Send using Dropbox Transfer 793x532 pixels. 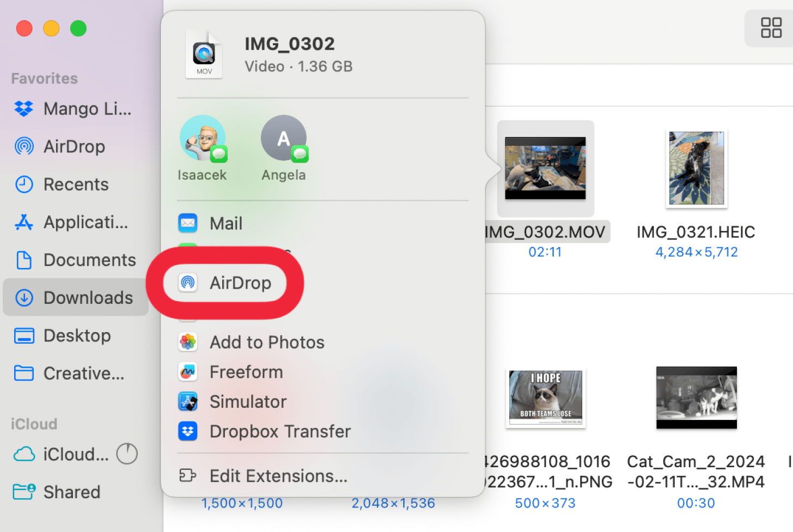(279, 431)
